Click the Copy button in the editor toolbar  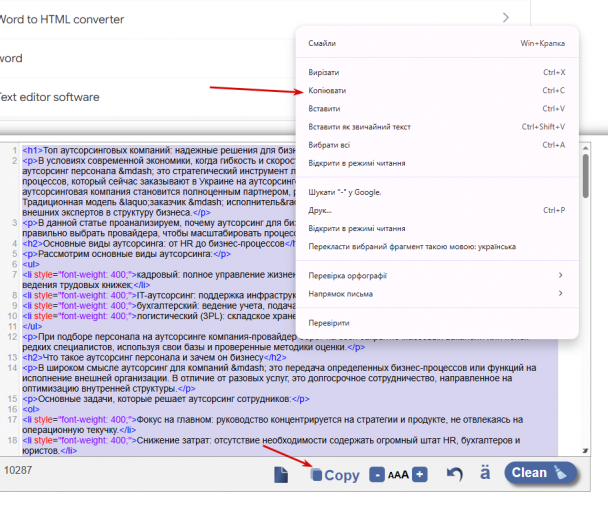pos(335,475)
